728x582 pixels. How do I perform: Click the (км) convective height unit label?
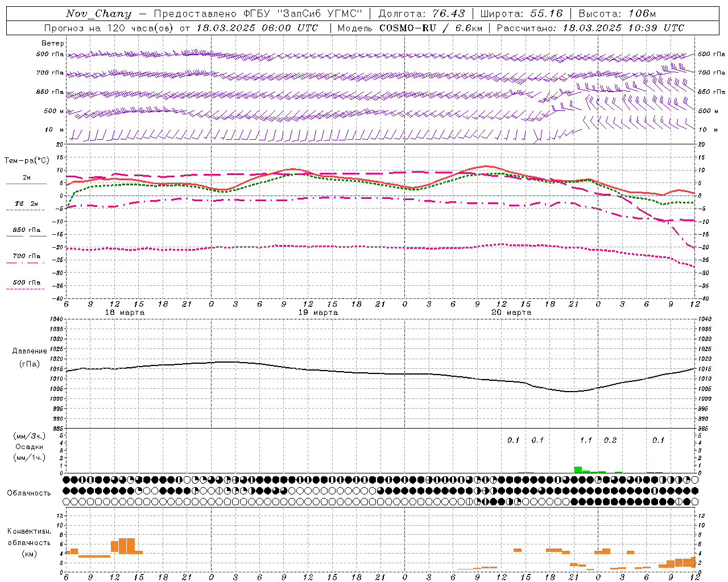pos(29,554)
